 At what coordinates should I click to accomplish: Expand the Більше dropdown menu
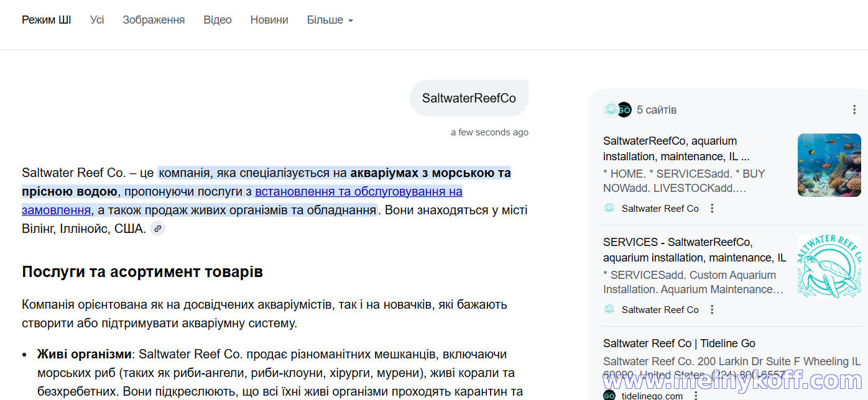(x=330, y=20)
